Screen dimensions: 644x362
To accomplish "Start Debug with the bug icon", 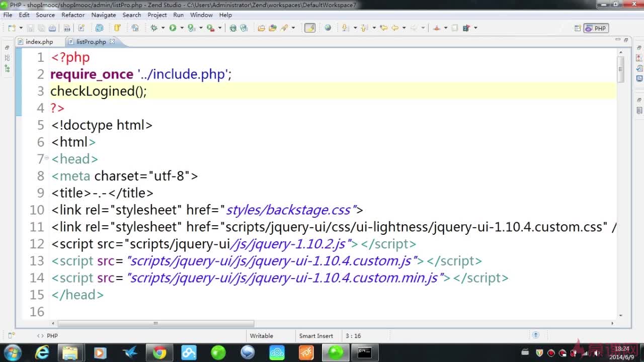I will pyautogui.click(x=154, y=28).
